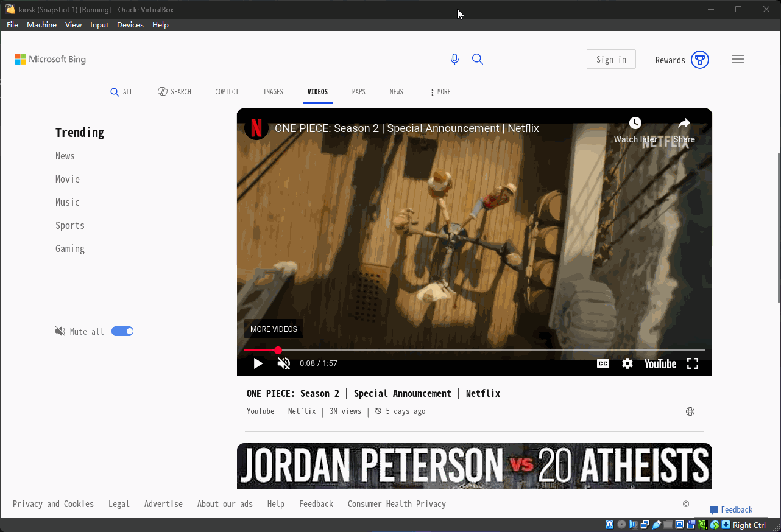Open Rewards trophy icon
This screenshot has width=781, height=532.
[x=700, y=60]
